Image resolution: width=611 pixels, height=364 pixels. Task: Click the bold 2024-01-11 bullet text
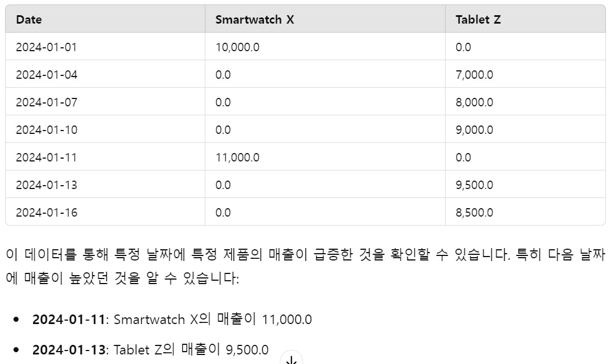[x=69, y=320]
